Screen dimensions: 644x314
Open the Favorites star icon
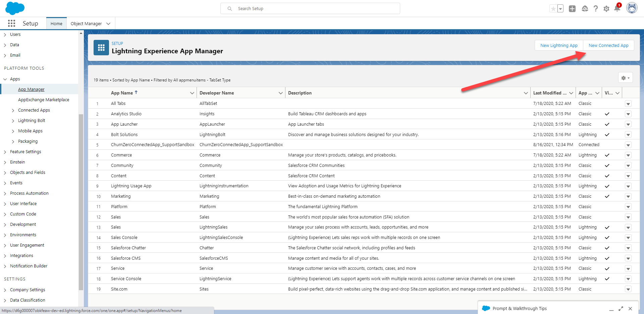553,9
